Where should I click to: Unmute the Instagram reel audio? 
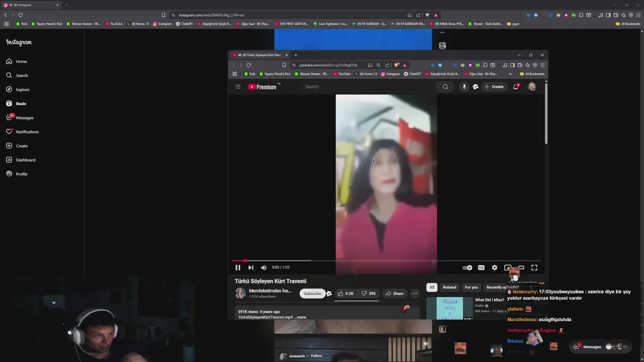(x=426, y=344)
